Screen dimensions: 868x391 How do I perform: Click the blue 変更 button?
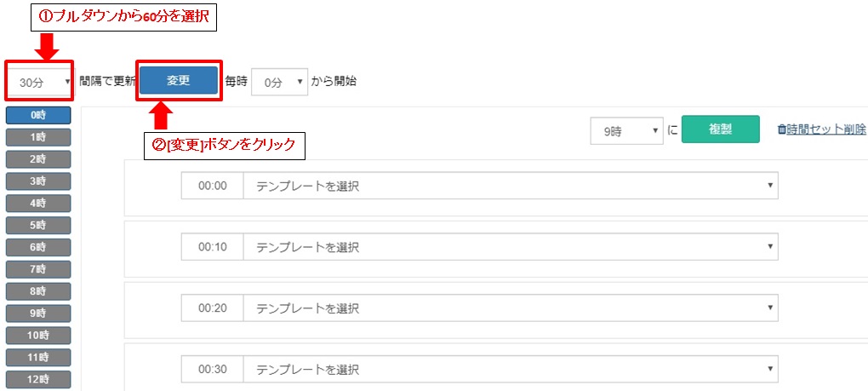178,80
